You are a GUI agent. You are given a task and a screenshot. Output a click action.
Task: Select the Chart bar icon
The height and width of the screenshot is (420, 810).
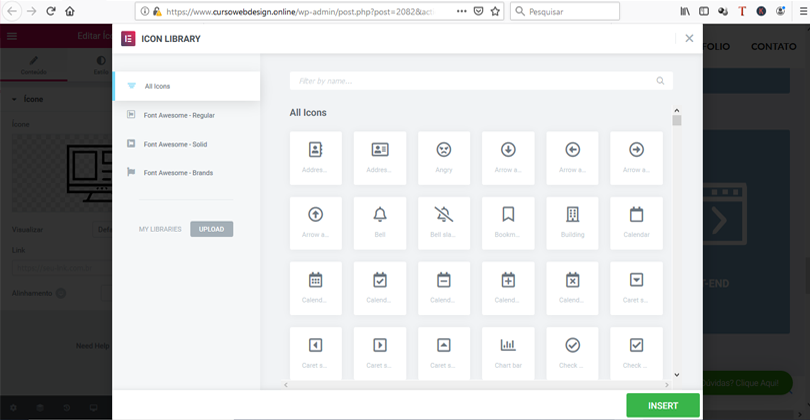click(508, 353)
